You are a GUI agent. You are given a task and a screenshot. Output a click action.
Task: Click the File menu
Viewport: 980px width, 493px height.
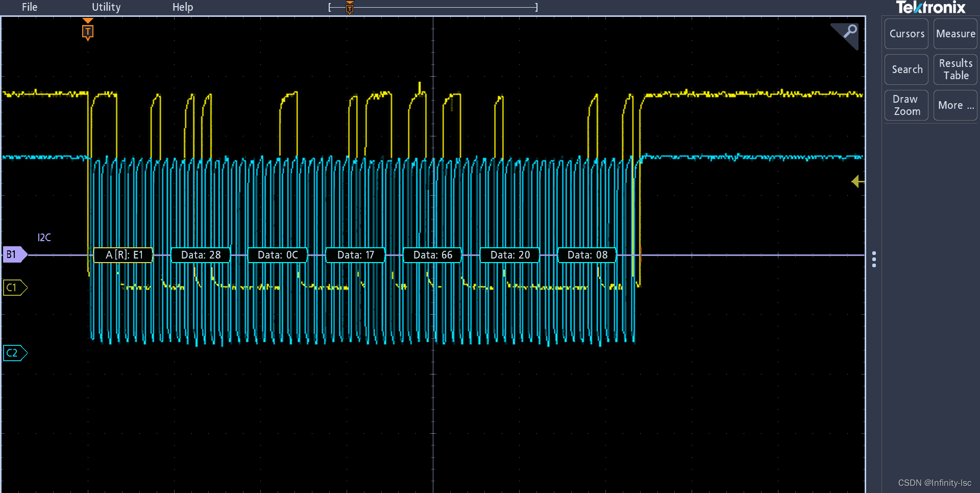[29, 7]
